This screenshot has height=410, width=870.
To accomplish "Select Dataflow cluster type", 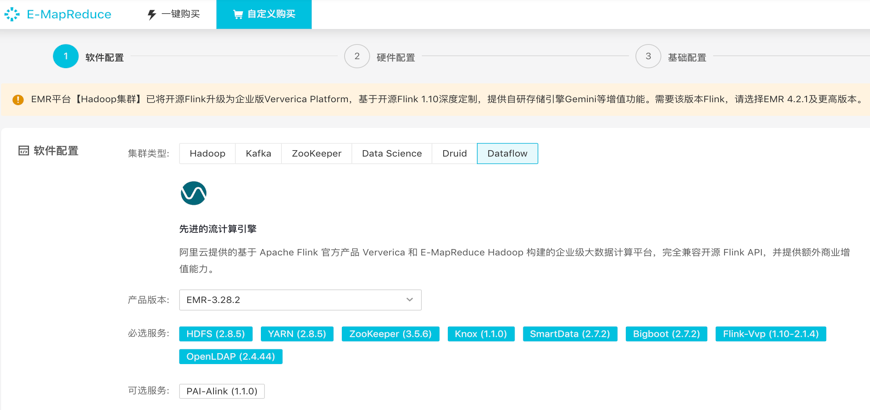I will 507,154.
